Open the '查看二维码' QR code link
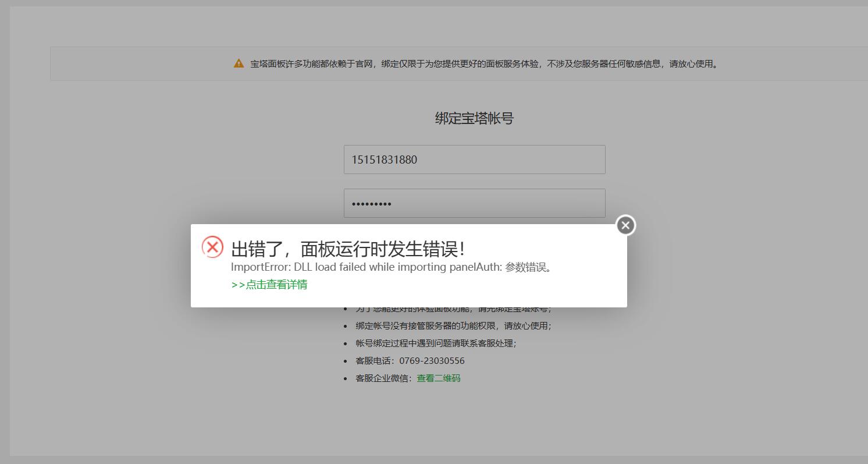Screen dimensions: 868x464 (x=438, y=378)
